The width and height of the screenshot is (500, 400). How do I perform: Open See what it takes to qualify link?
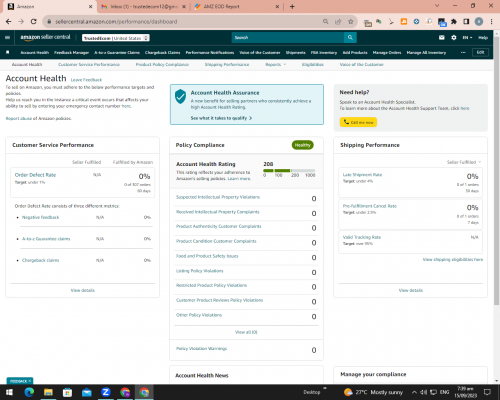[221, 118]
